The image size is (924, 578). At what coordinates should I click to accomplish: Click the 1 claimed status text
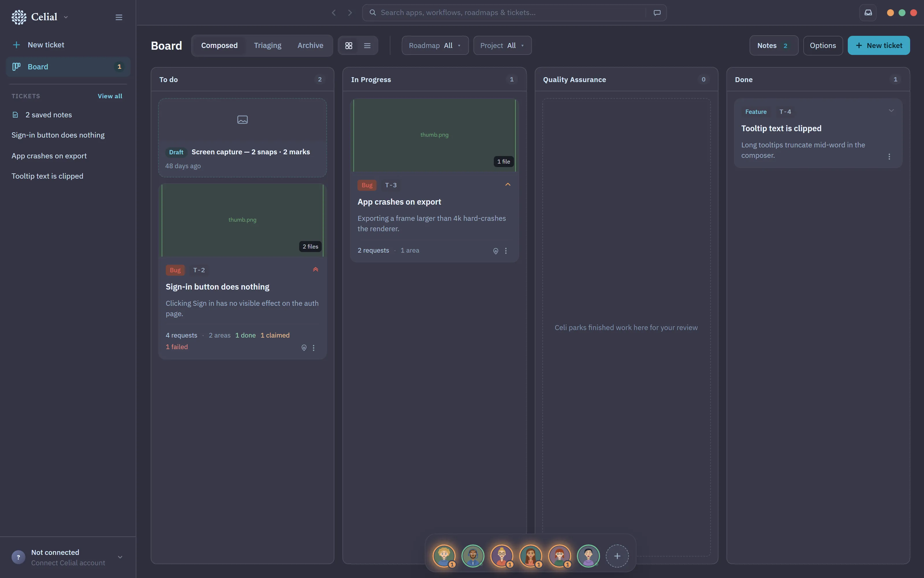(275, 336)
